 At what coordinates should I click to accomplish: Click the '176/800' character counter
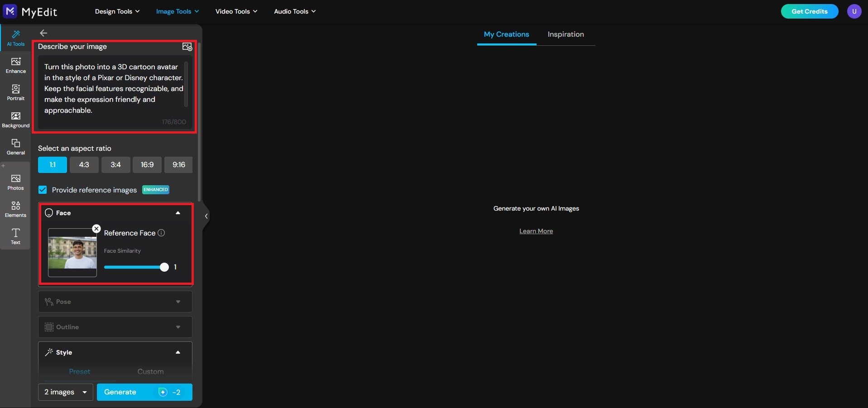174,122
